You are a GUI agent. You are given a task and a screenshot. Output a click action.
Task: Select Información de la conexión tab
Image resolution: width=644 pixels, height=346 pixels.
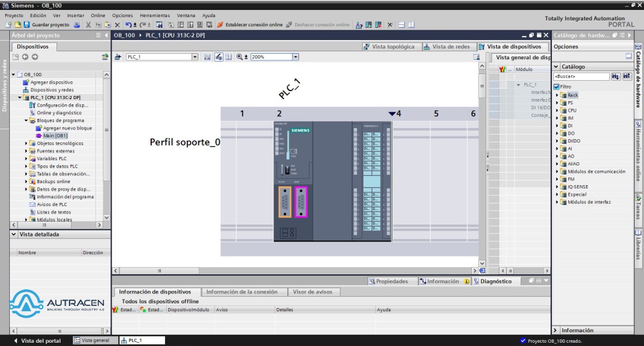(x=242, y=292)
